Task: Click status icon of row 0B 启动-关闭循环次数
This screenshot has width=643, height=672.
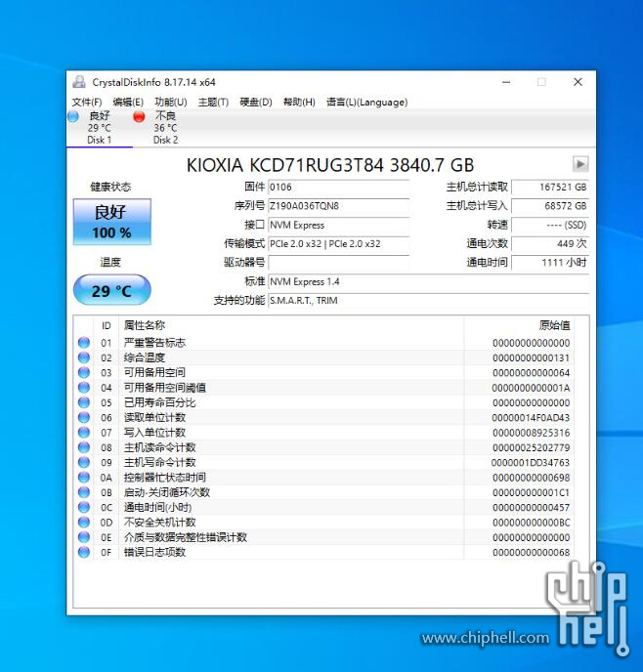Action: 84,492
